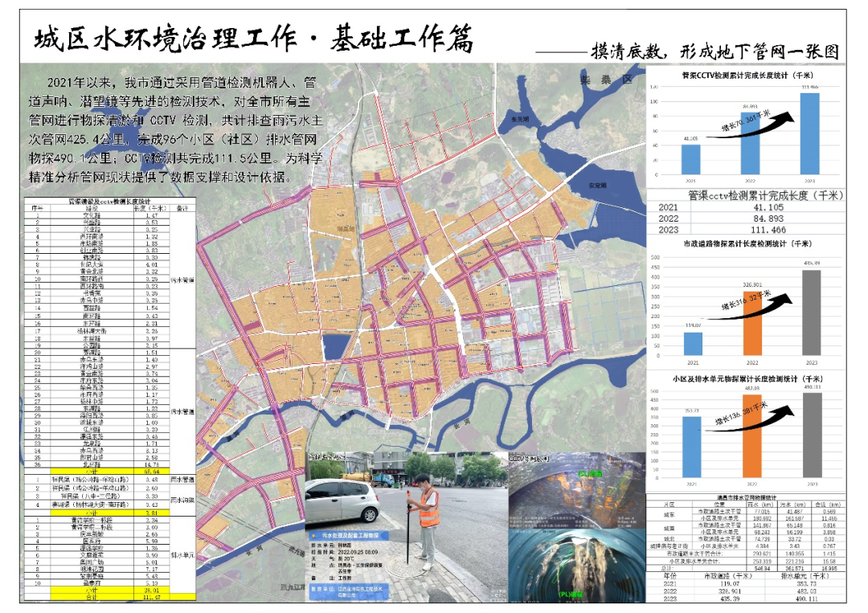Click the '合流 (km)' column header

pos(829,505)
